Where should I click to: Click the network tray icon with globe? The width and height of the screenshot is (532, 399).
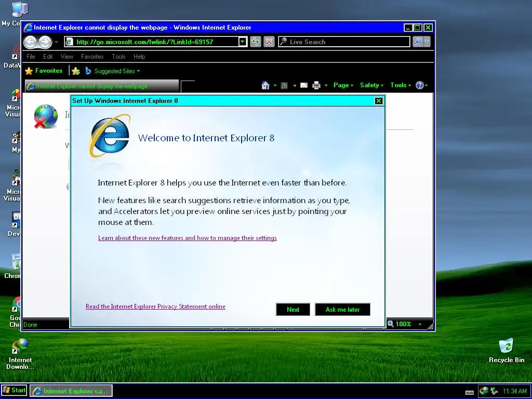(x=484, y=391)
